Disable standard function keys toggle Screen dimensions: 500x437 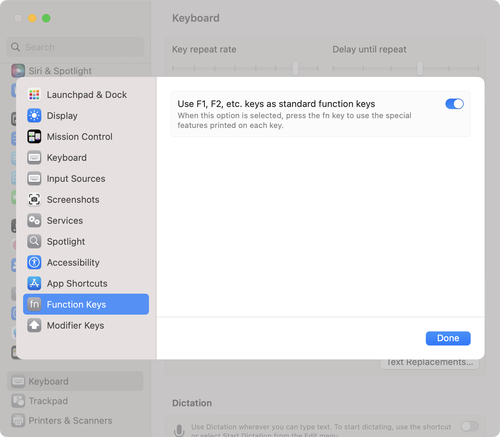(x=454, y=104)
